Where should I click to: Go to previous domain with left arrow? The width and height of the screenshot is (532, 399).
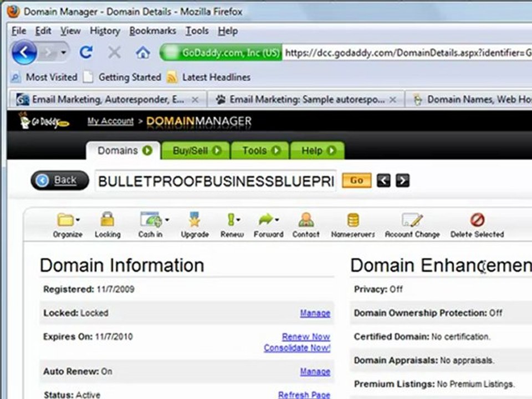coord(383,181)
